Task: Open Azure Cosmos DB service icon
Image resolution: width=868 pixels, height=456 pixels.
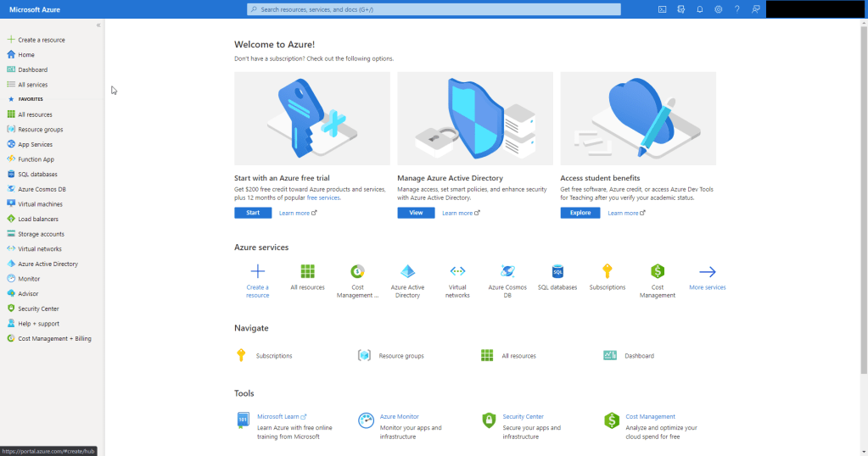Action: tap(507, 271)
